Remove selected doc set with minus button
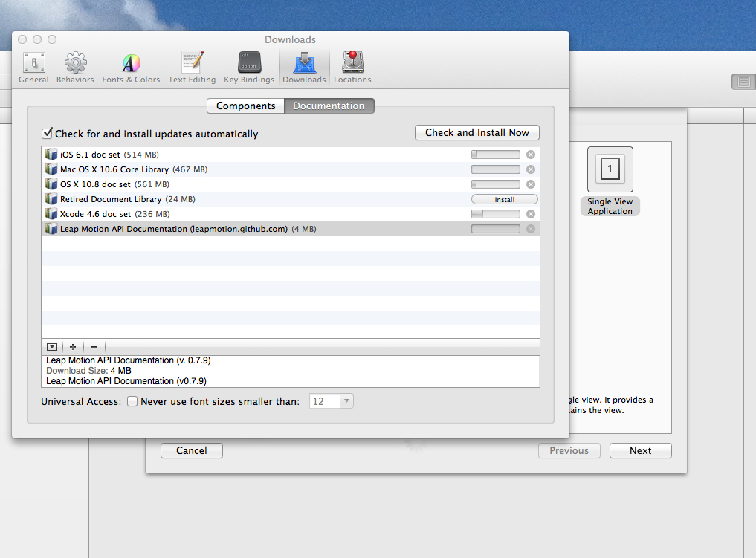756x558 pixels. pyautogui.click(x=94, y=347)
